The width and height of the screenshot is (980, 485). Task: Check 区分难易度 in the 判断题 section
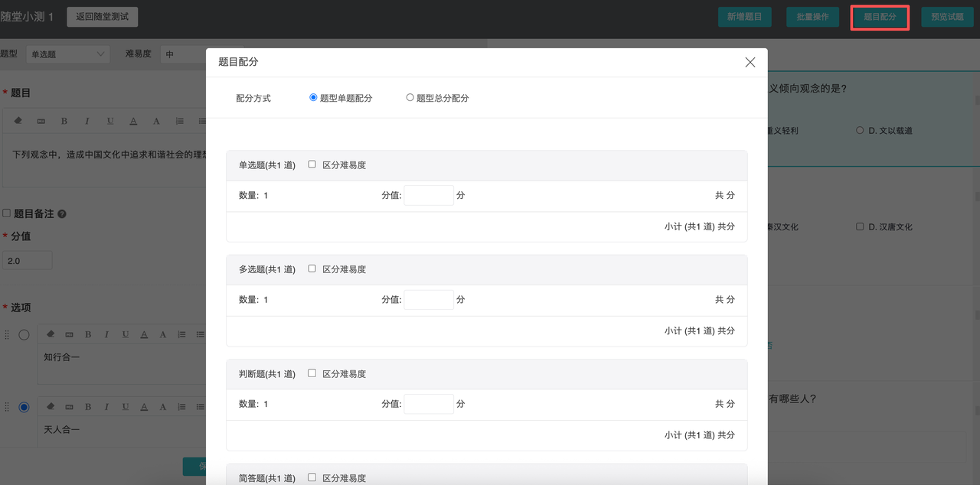(312, 373)
